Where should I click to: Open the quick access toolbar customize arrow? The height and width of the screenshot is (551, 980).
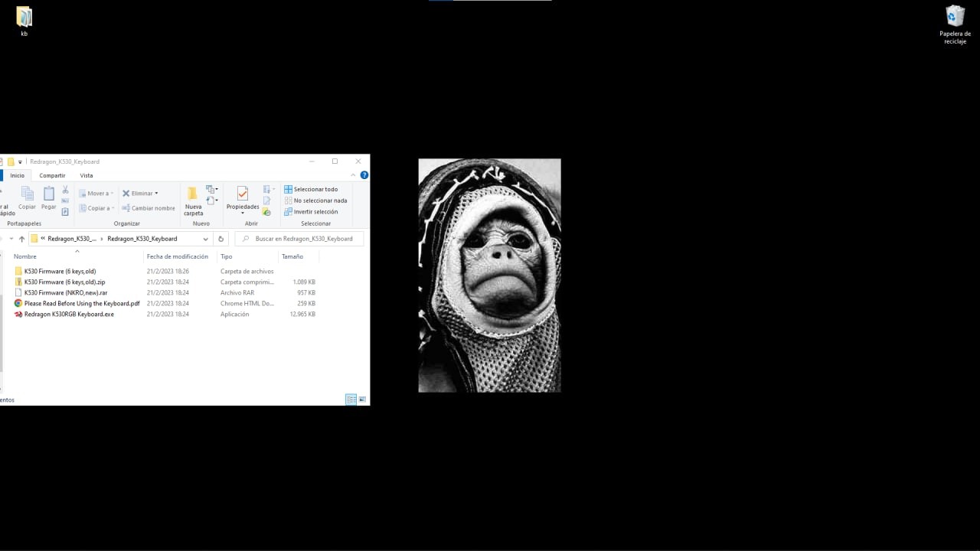pos(20,162)
